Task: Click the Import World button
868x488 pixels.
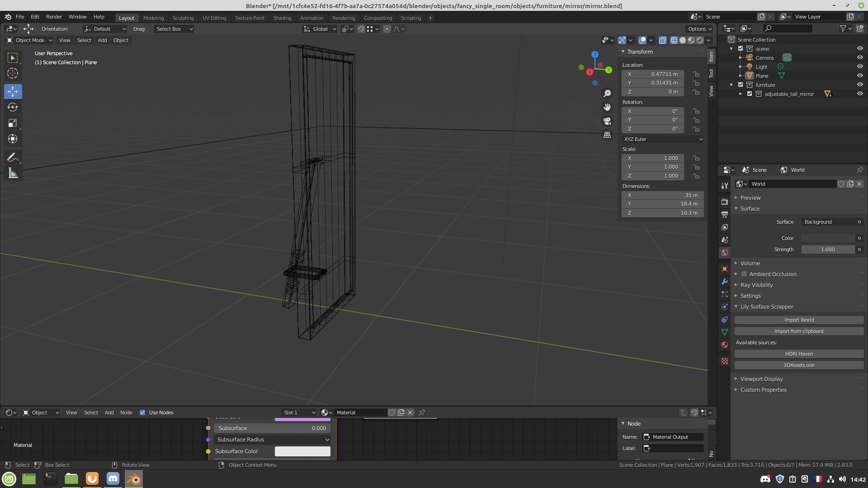Action: pyautogui.click(x=799, y=320)
